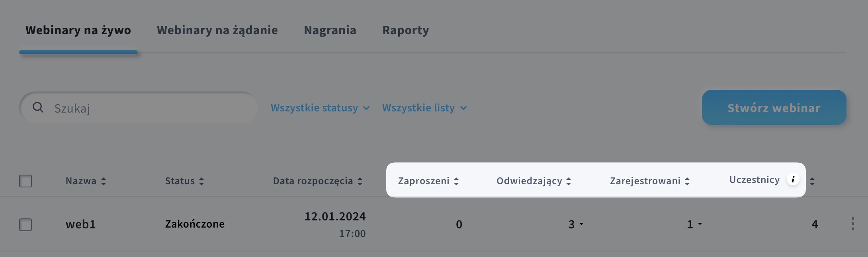The height and width of the screenshot is (257, 868).
Task: Sort by Status column arrows
Action: (x=201, y=181)
